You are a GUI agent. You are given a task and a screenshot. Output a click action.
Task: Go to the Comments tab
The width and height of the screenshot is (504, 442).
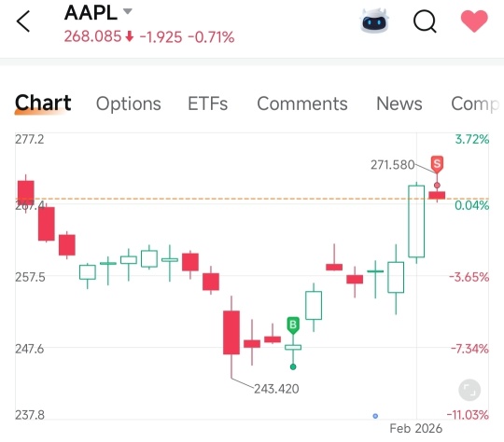[x=302, y=104]
